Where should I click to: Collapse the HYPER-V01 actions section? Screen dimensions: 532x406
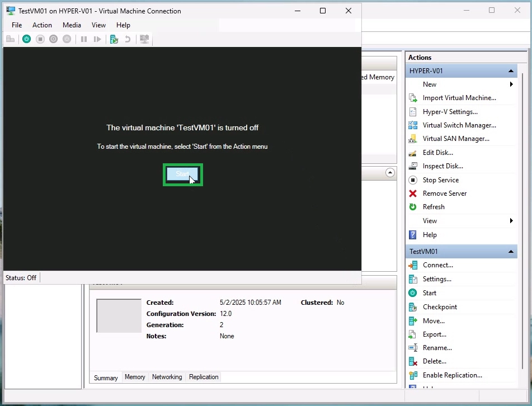[511, 70]
